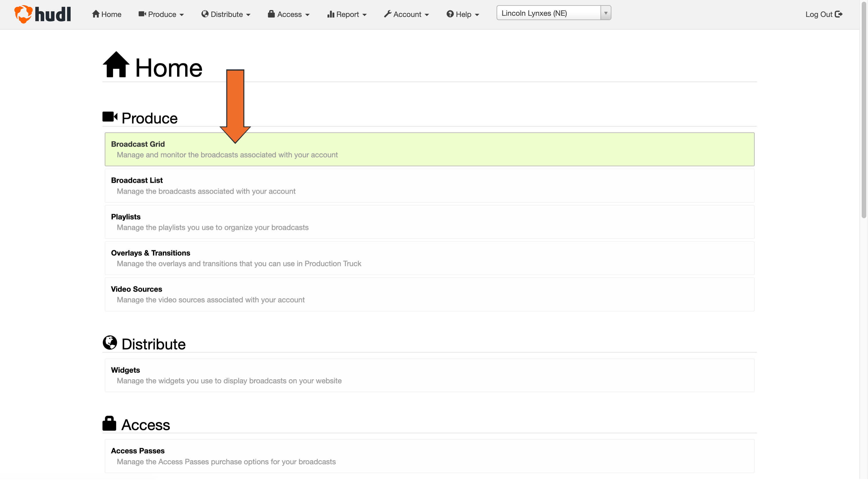Open the Report menu

[x=347, y=14]
